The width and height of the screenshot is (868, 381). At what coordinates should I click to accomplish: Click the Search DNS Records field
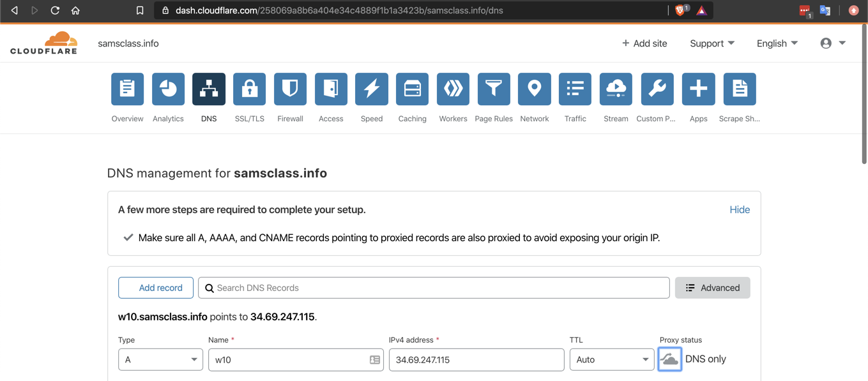click(434, 288)
